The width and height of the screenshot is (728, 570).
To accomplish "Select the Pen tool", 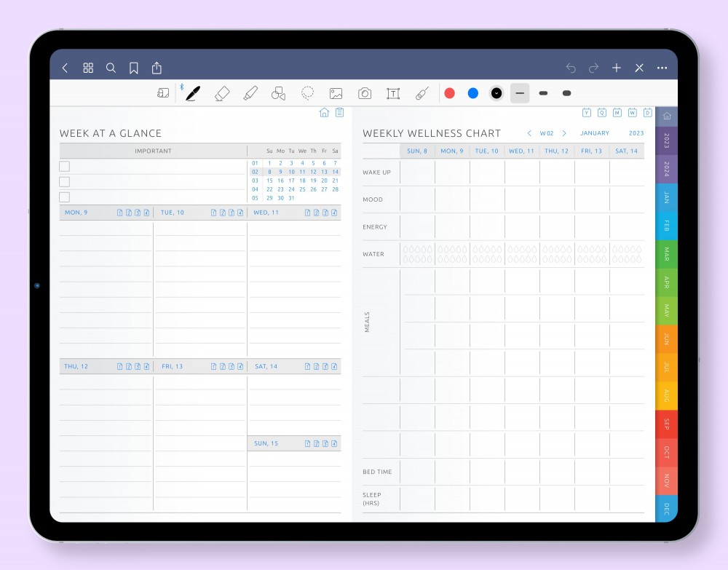I will point(193,93).
